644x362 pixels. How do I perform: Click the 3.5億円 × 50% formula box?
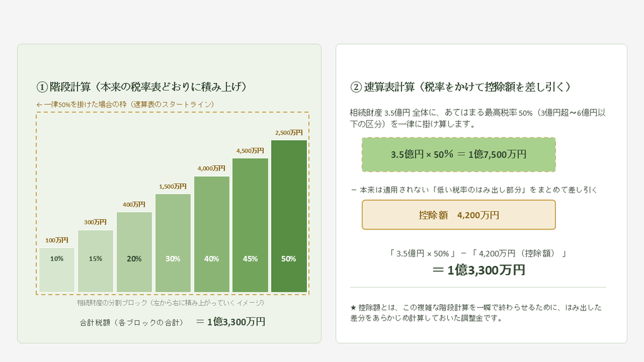pyautogui.click(x=458, y=155)
